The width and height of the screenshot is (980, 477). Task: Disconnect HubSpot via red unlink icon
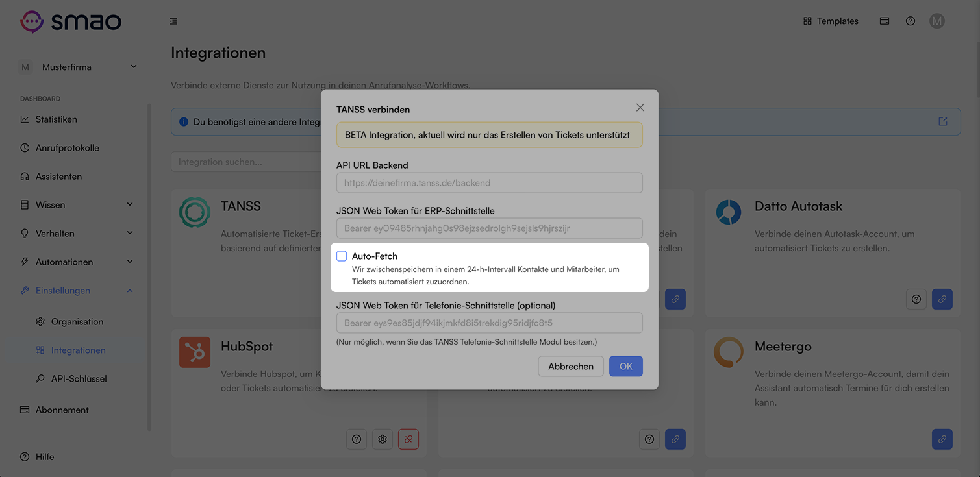(x=408, y=439)
